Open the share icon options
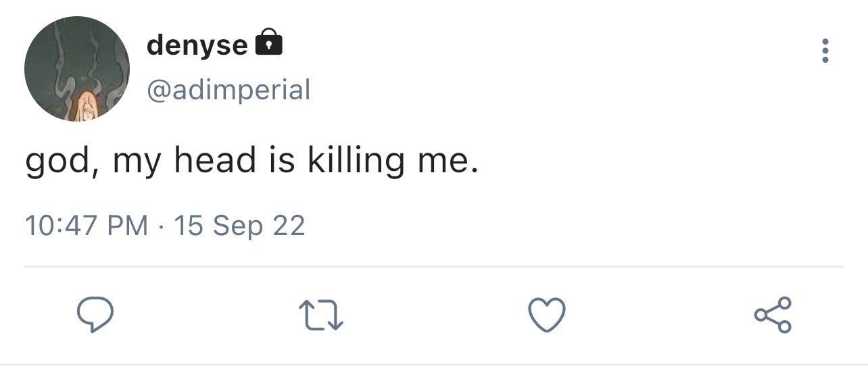Viewport: 868px width, 377px height. pyautogui.click(x=772, y=315)
